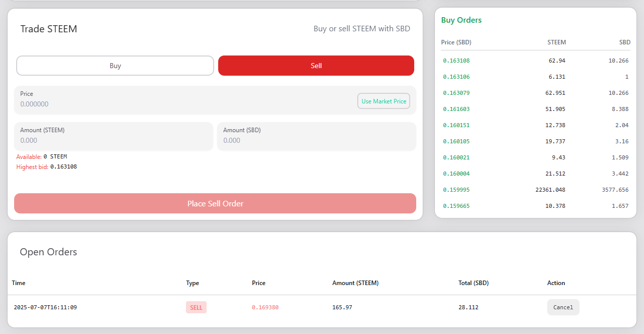The width and height of the screenshot is (644, 334).
Task: Select buy order price 0.163106
Action: (457, 77)
